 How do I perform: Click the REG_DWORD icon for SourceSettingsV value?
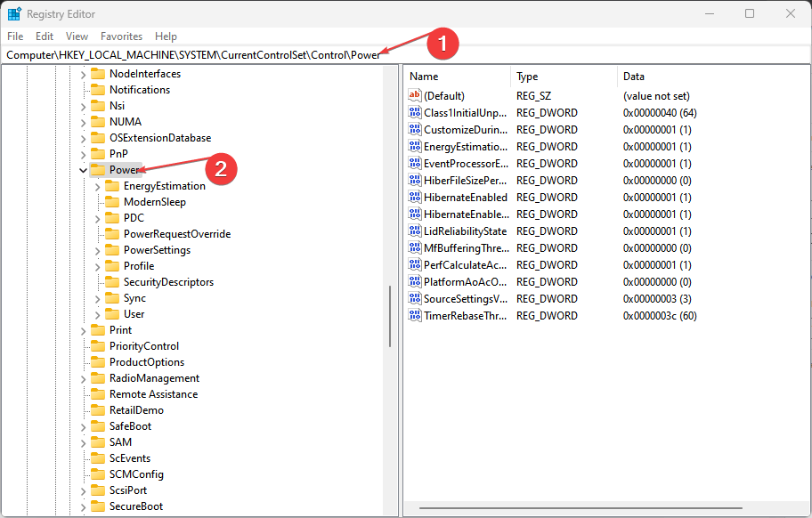pyautogui.click(x=414, y=298)
